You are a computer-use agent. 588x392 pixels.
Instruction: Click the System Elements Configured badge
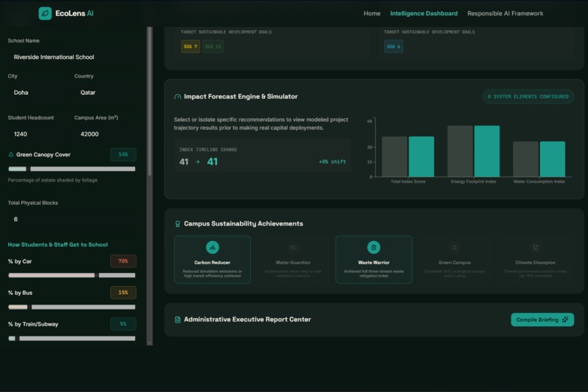[528, 97]
